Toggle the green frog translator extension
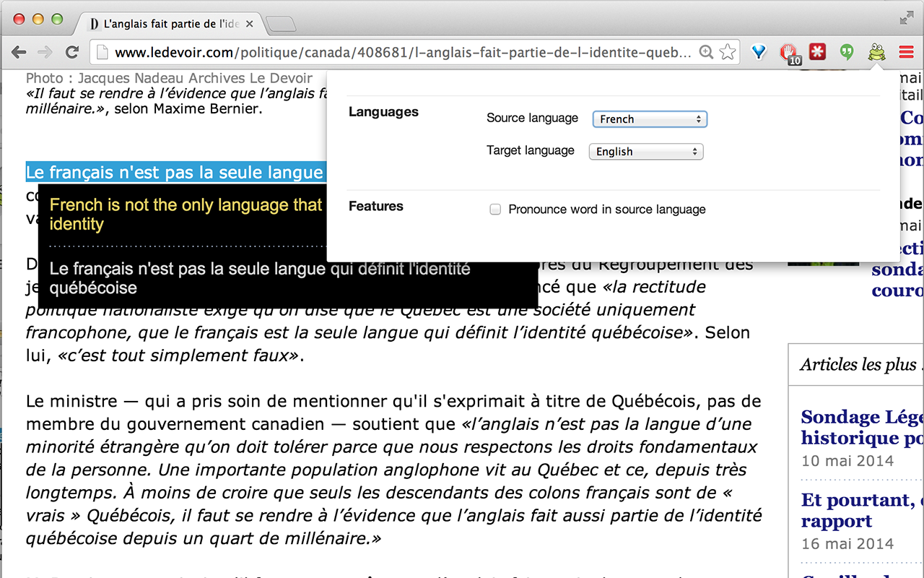The width and height of the screenshot is (924, 578). point(876,52)
